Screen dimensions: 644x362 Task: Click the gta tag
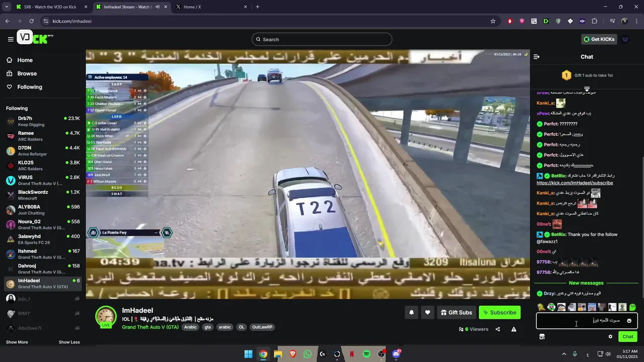pos(208,327)
